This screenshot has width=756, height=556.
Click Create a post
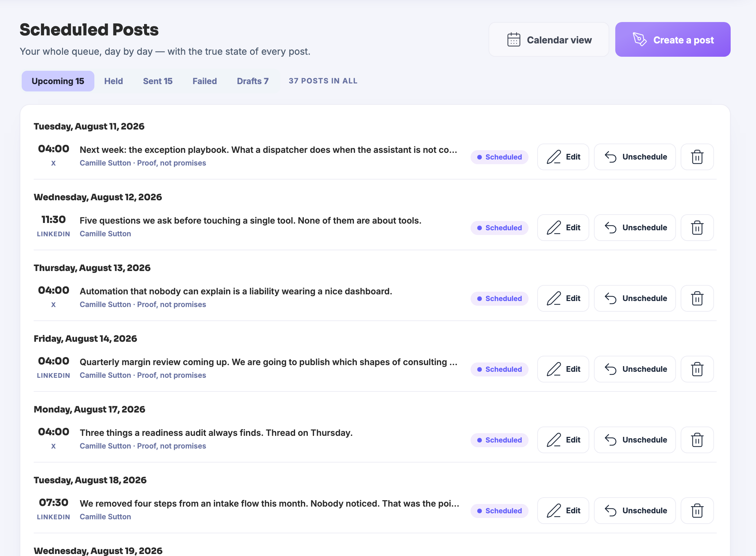click(673, 40)
